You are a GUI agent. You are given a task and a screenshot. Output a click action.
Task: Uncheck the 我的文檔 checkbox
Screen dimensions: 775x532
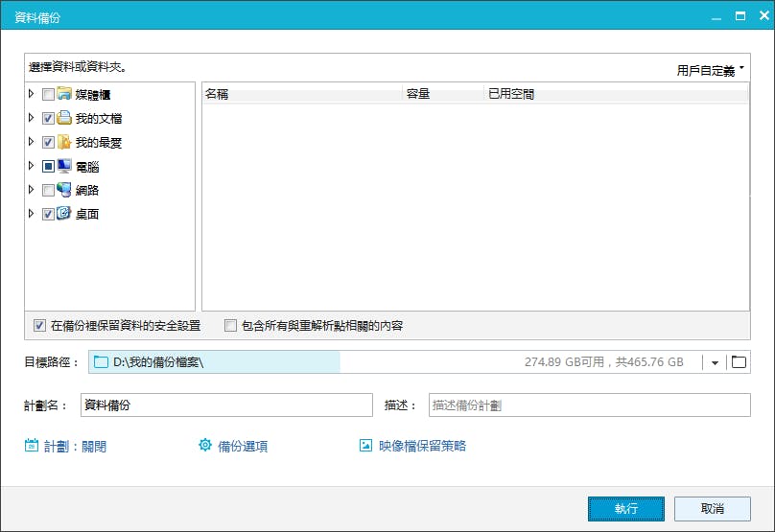coord(48,118)
